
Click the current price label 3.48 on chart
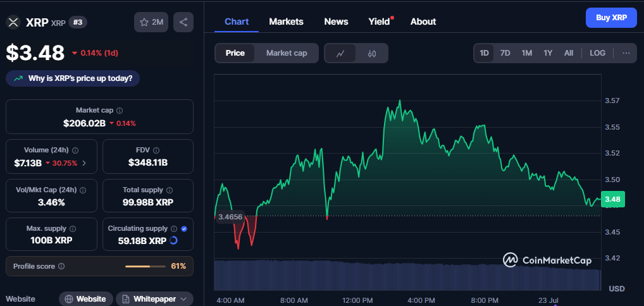(612, 199)
